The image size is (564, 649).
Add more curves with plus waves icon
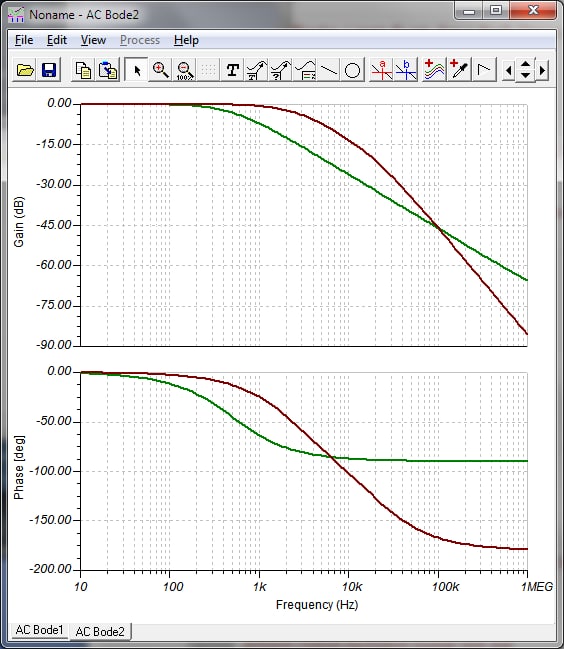click(x=434, y=70)
